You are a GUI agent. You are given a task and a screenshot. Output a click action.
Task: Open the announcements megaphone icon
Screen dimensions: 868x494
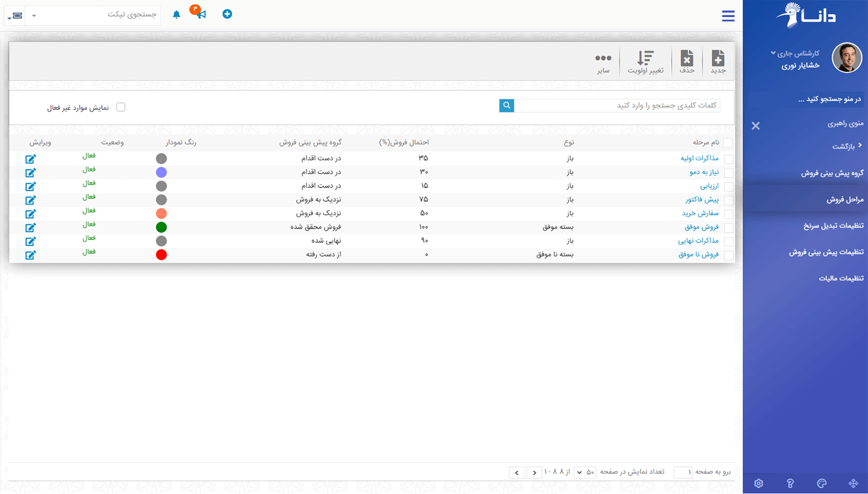point(200,13)
